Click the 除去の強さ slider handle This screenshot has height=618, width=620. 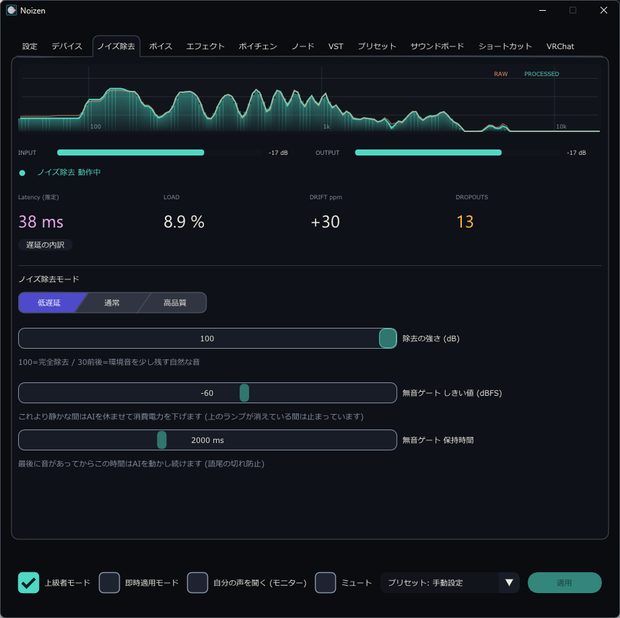pos(388,338)
